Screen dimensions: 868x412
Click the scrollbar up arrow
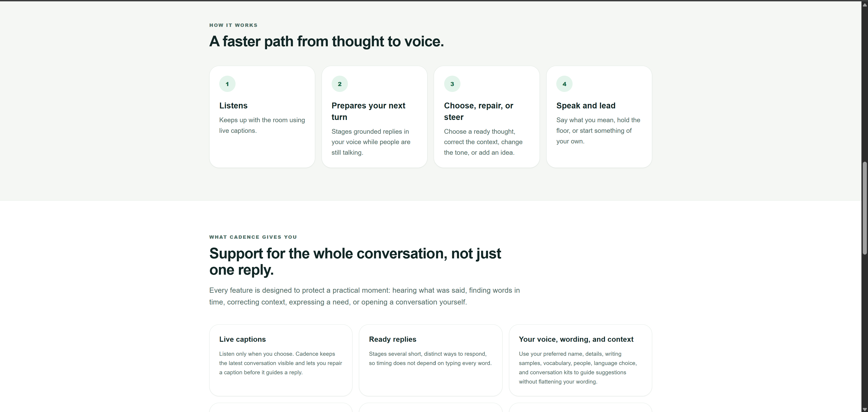[x=864, y=4]
